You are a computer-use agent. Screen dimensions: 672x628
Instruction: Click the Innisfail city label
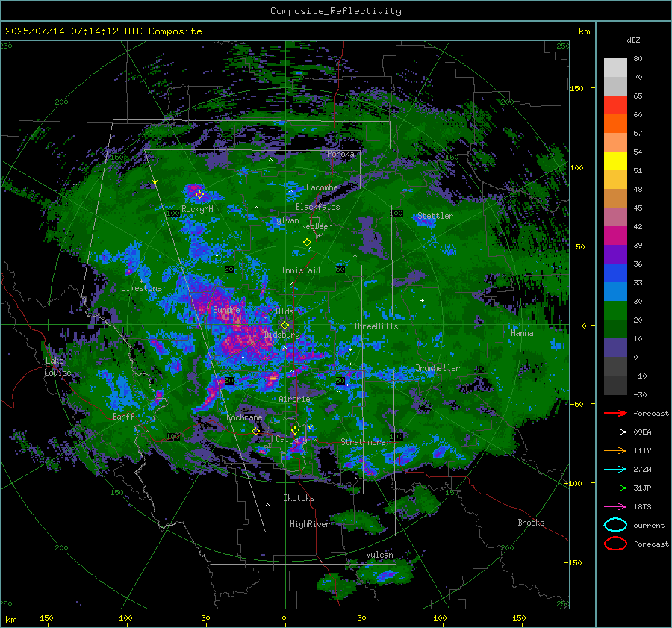301,270
